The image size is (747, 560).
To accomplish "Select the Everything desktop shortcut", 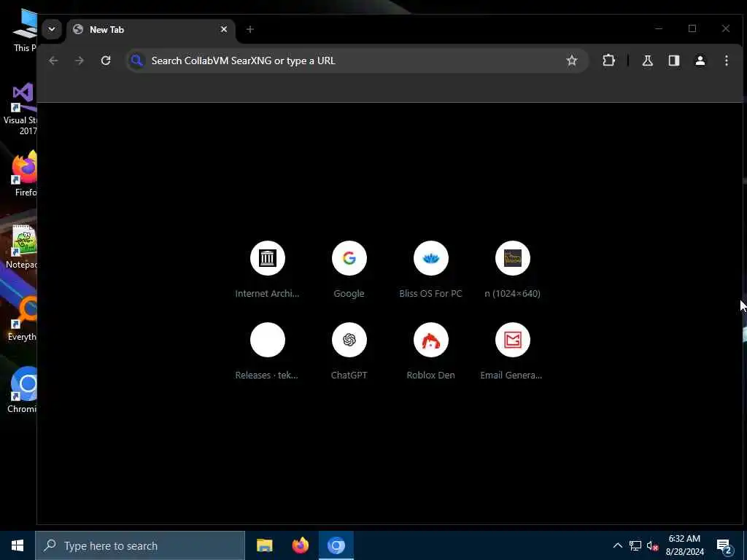I will [21, 318].
